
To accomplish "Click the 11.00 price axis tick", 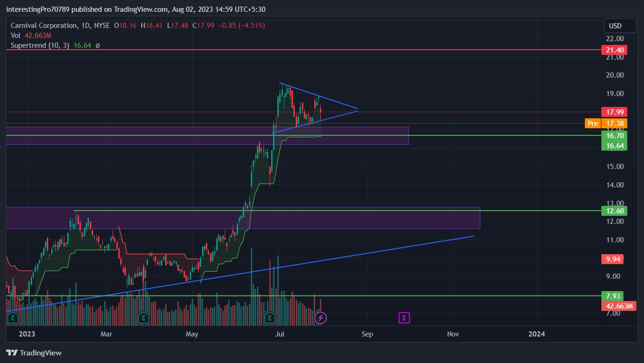I will coord(615,240).
